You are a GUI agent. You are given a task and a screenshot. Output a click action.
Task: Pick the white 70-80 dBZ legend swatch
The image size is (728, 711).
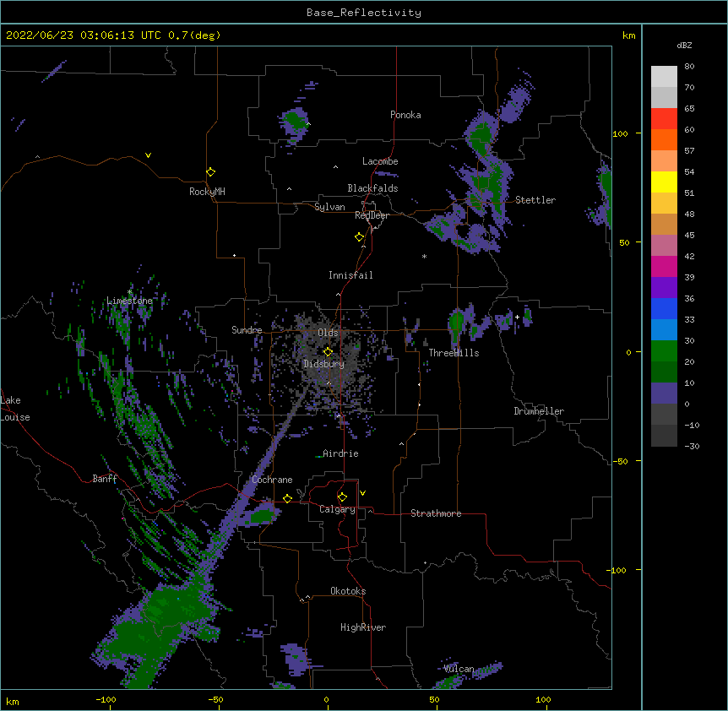point(664,77)
